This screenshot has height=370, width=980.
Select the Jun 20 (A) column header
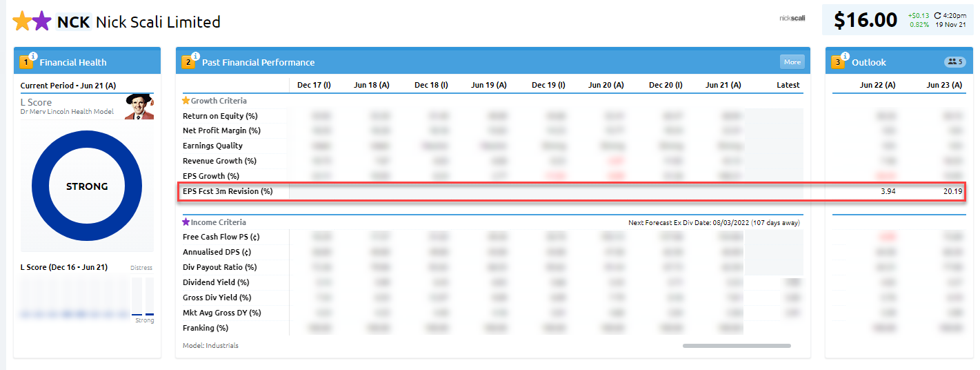click(606, 85)
